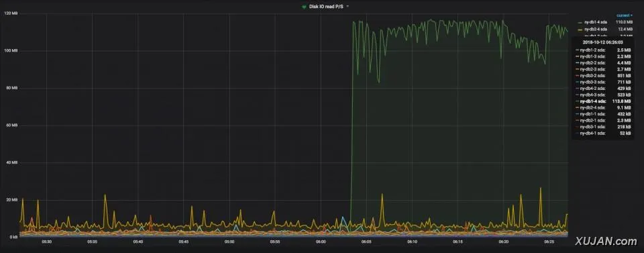Open color picker for ny-db2-4 sda swatch
The height and width of the screenshot is (253, 644).
[x=580, y=30]
